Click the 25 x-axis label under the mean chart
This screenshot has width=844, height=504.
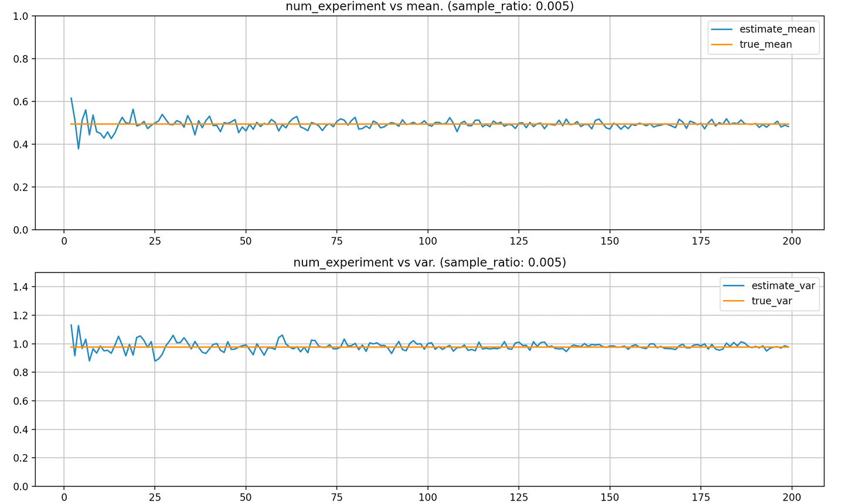tap(155, 241)
